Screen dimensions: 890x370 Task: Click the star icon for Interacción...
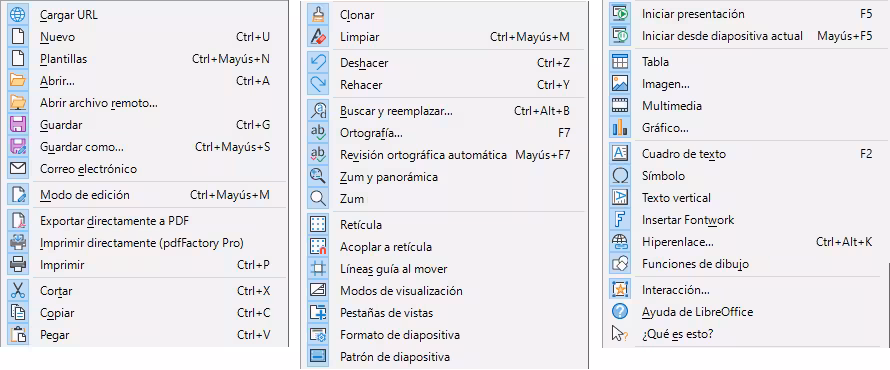click(x=620, y=290)
